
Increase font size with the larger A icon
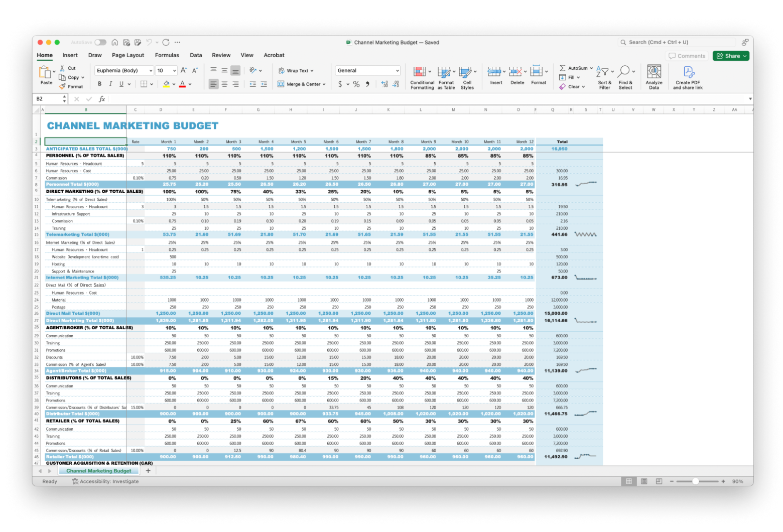(184, 71)
